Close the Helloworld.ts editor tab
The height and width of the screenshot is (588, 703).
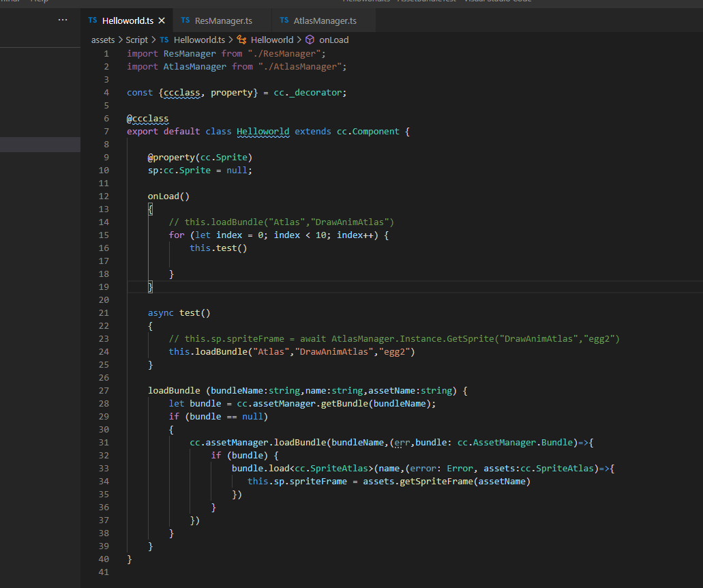pyautogui.click(x=162, y=20)
